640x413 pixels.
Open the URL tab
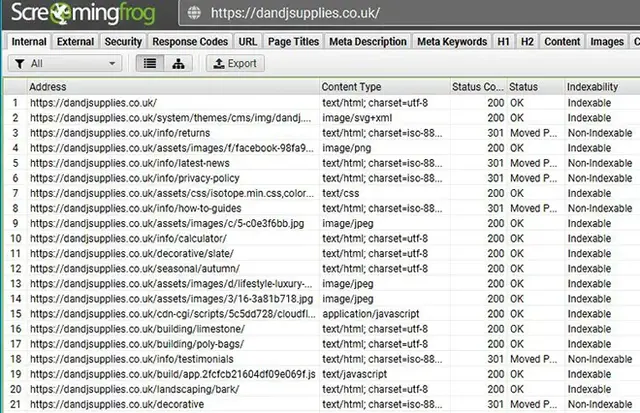pyautogui.click(x=248, y=42)
